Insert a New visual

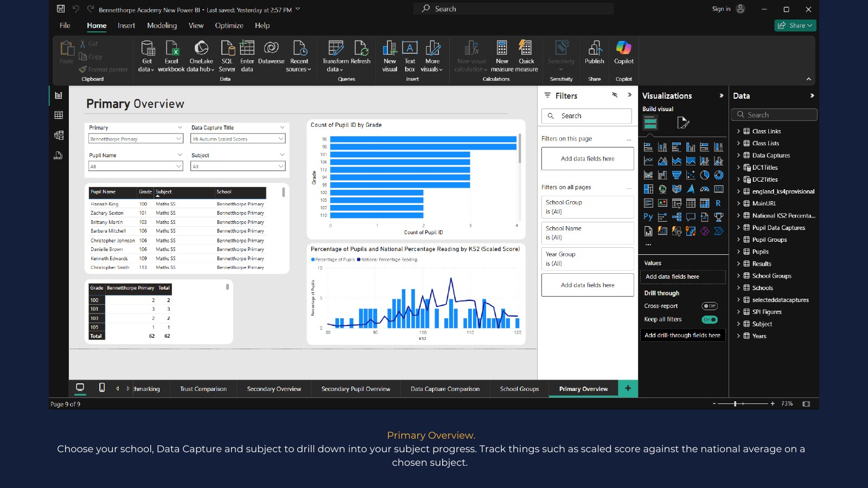[x=390, y=56]
